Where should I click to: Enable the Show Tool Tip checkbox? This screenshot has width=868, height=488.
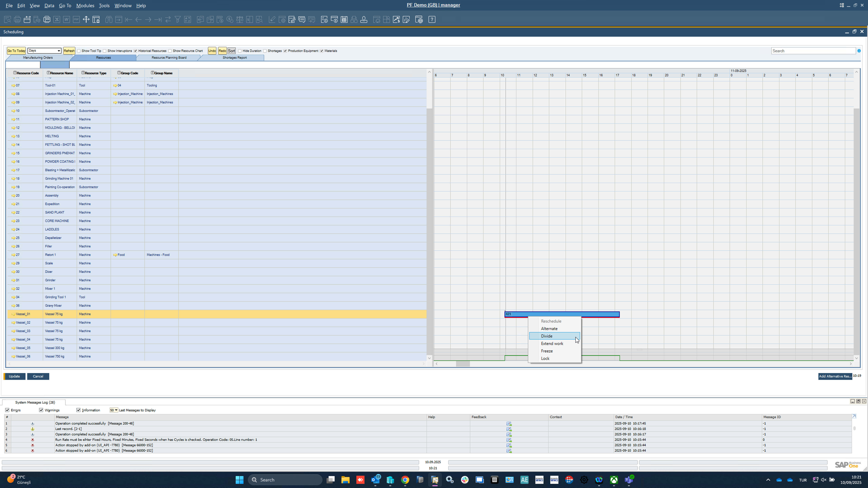tap(79, 51)
